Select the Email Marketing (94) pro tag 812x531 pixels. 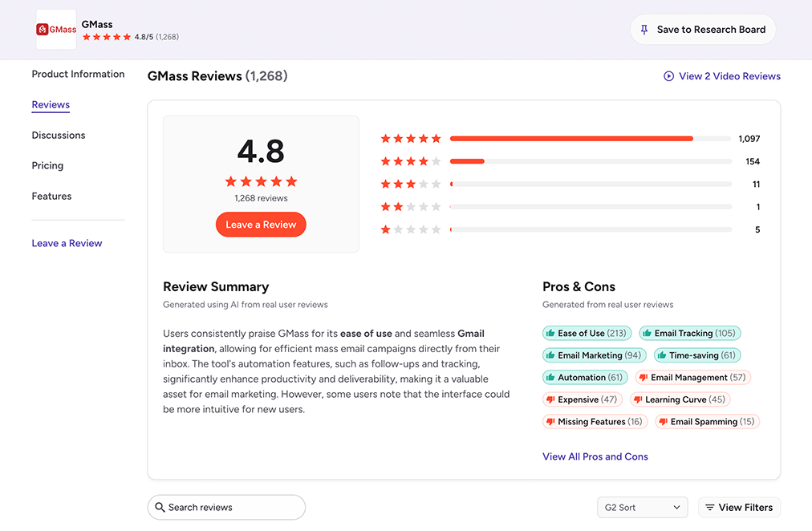point(594,355)
